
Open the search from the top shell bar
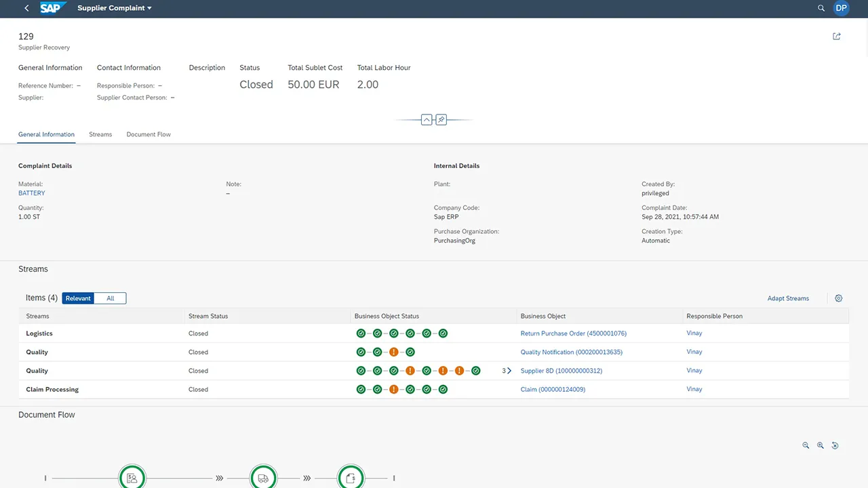click(821, 8)
